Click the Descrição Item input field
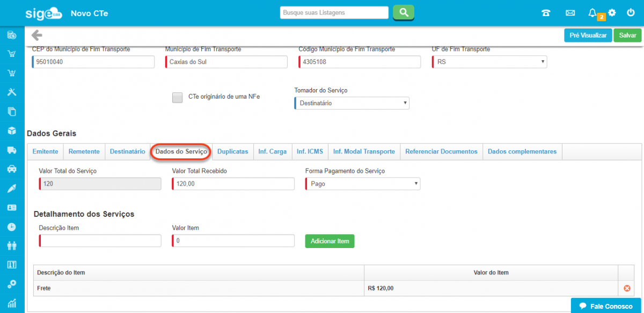This screenshot has width=644, height=313. [100, 241]
